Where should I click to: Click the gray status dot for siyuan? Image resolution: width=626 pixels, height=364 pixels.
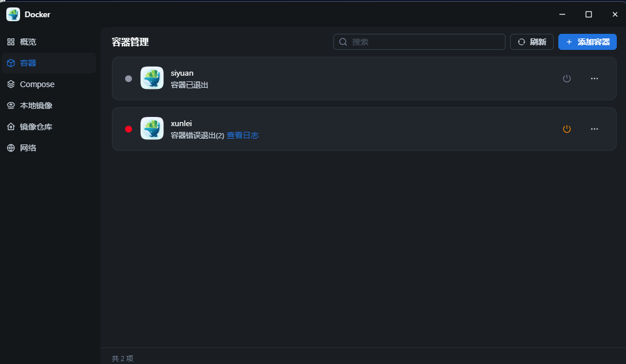click(x=128, y=79)
